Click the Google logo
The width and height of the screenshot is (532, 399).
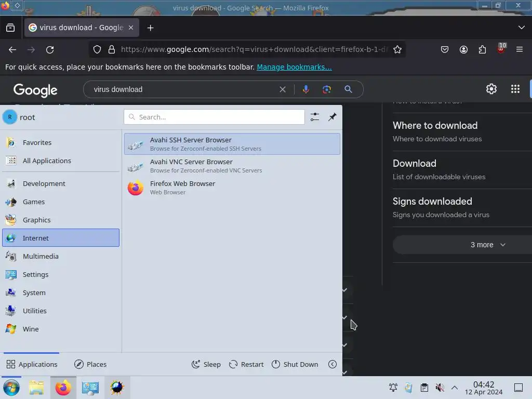click(x=35, y=90)
